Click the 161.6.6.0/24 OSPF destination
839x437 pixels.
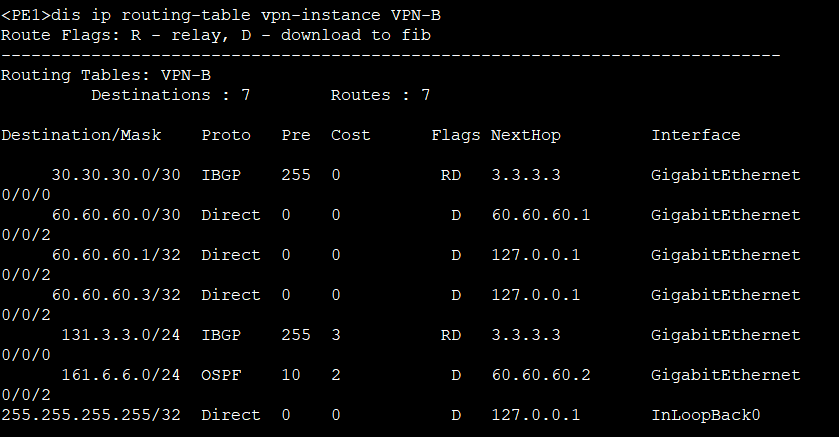coord(121,375)
